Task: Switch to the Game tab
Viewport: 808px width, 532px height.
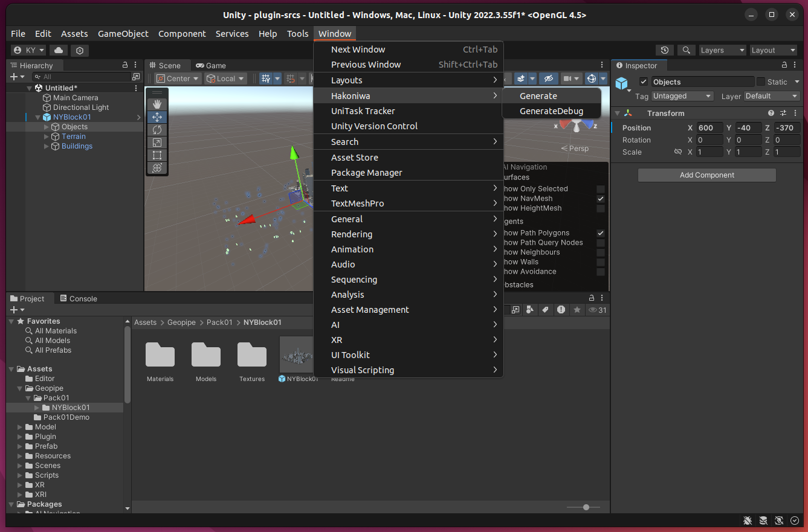Action: click(x=210, y=65)
